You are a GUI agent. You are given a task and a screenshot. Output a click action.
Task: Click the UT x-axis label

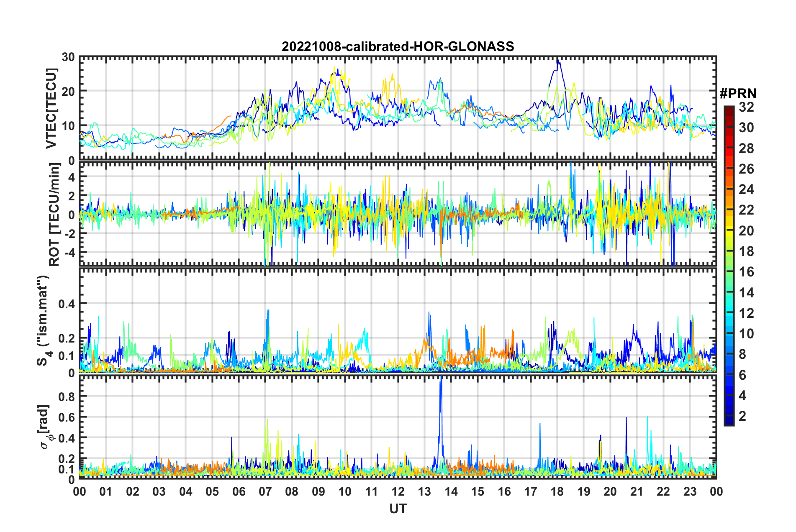pos(398,509)
